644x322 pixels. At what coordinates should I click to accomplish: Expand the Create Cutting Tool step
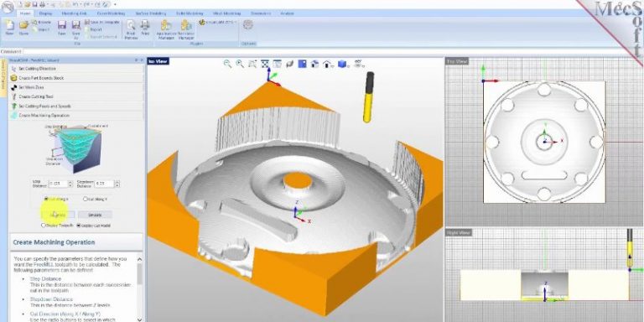tap(76, 97)
